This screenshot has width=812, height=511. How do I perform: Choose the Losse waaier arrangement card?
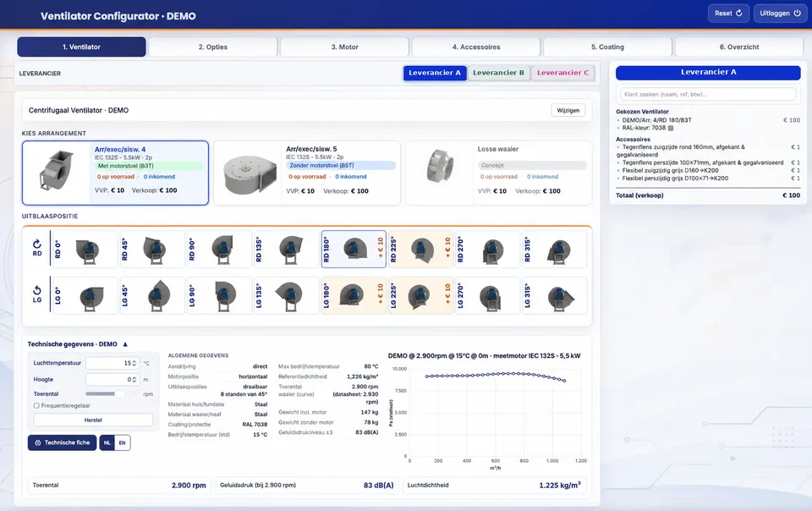(x=499, y=173)
